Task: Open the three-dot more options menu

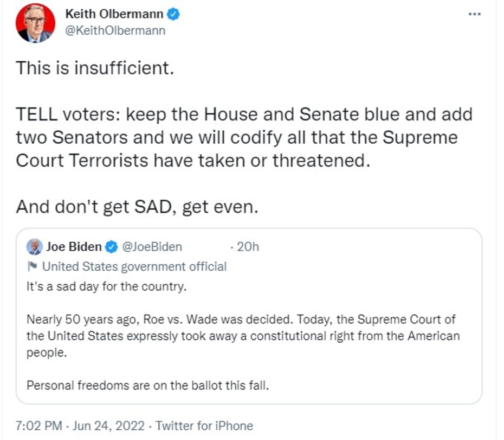Action: (474, 14)
